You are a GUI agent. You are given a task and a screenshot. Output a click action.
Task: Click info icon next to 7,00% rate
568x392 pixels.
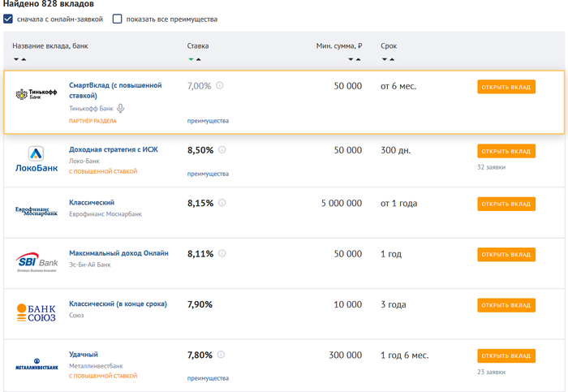pyautogui.click(x=220, y=85)
